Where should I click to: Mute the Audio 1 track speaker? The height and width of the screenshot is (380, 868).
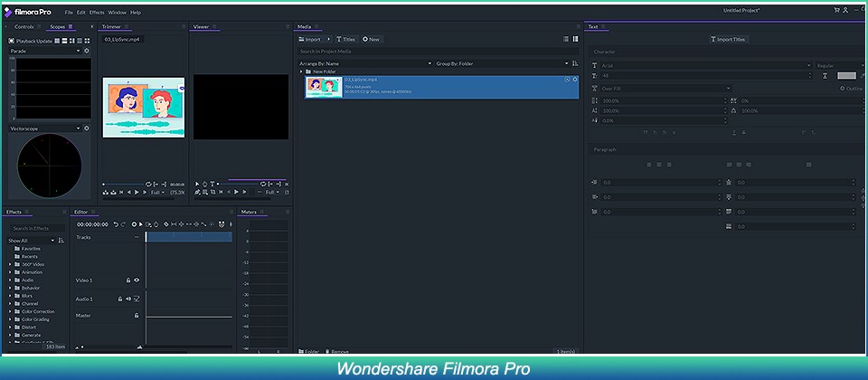point(127,299)
